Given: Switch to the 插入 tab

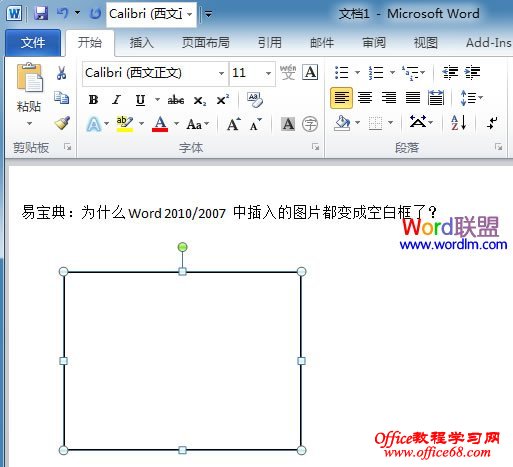Looking at the screenshot, I should click(x=141, y=43).
